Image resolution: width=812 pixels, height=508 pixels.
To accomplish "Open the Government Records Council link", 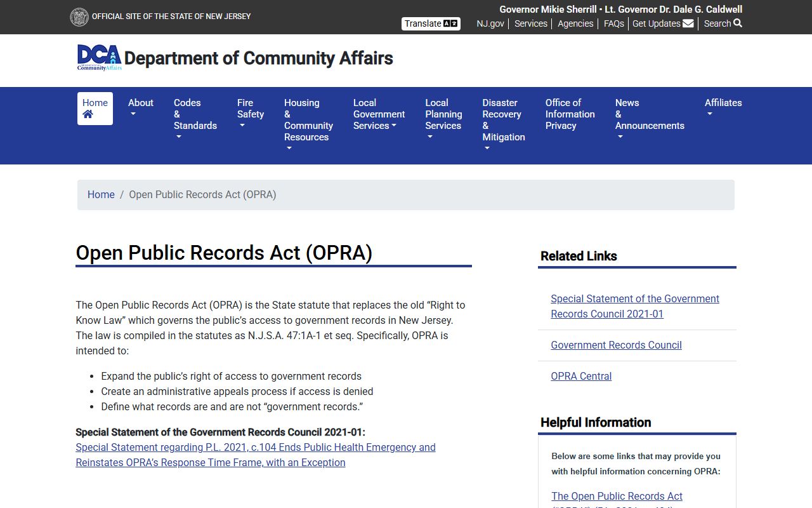I will point(616,345).
